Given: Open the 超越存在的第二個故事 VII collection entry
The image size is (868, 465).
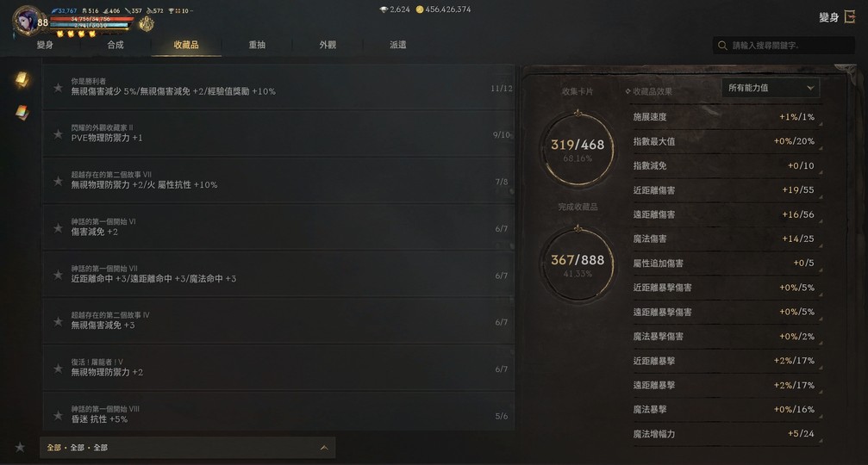Looking at the screenshot, I should coord(278,180).
